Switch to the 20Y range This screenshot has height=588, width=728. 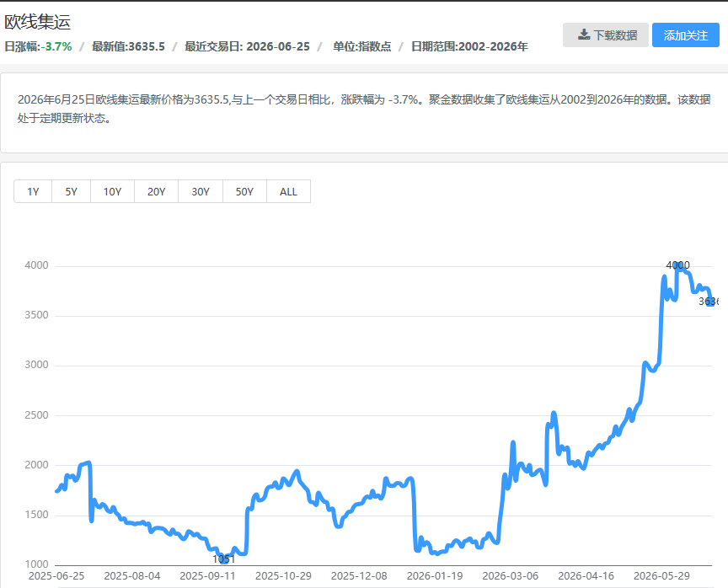(156, 191)
